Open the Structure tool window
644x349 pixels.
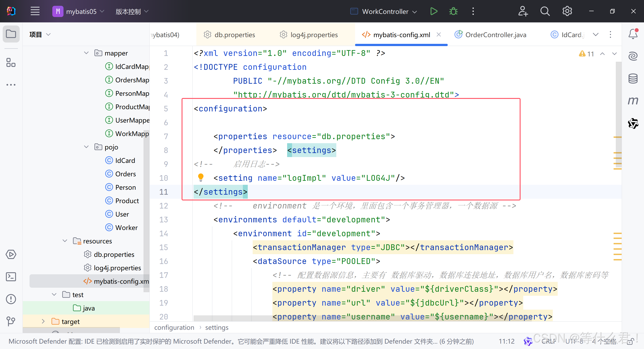coord(11,63)
